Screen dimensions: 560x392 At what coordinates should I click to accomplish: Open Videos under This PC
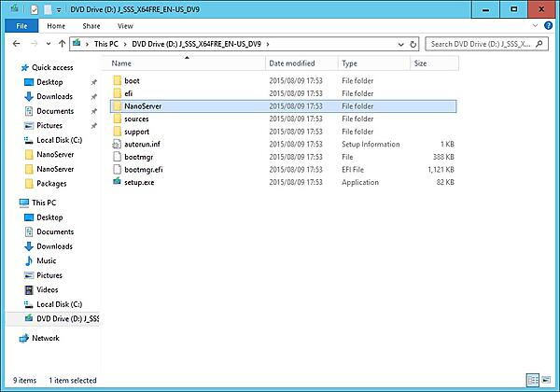48,289
